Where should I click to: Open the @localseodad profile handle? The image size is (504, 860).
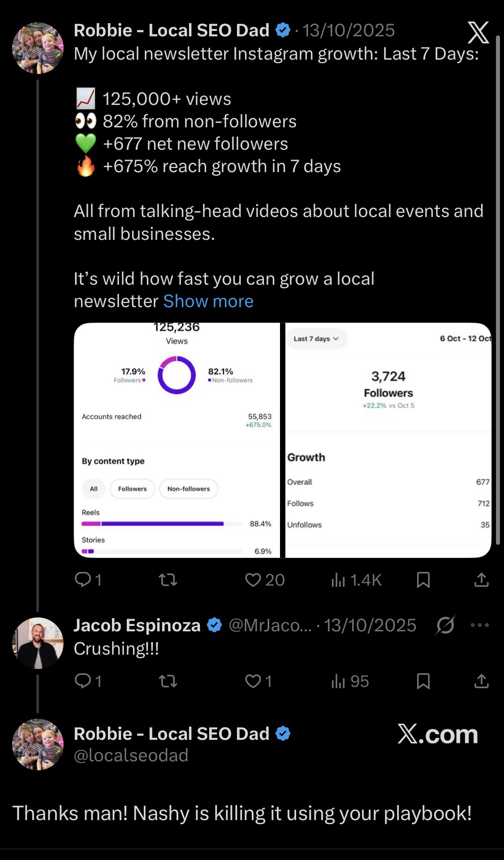[x=131, y=756]
